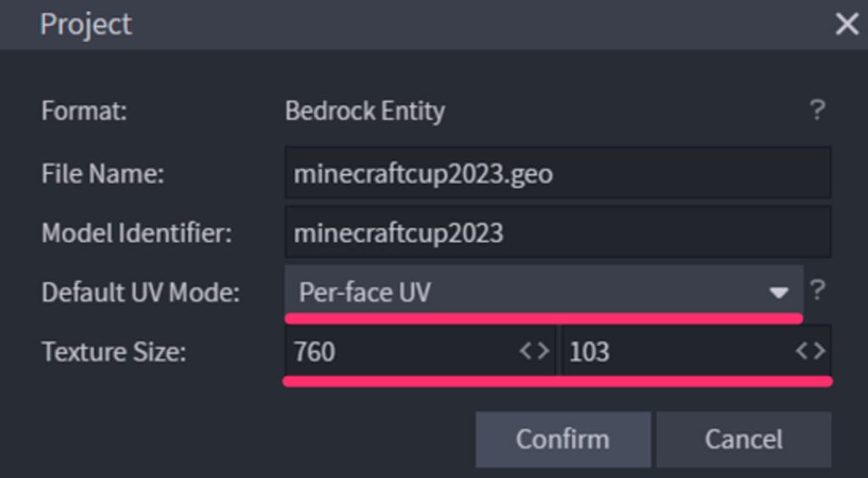Click the Bedrock Entity format value
Image resolution: width=868 pixels, height=478 pixels.
coord(364,111)
